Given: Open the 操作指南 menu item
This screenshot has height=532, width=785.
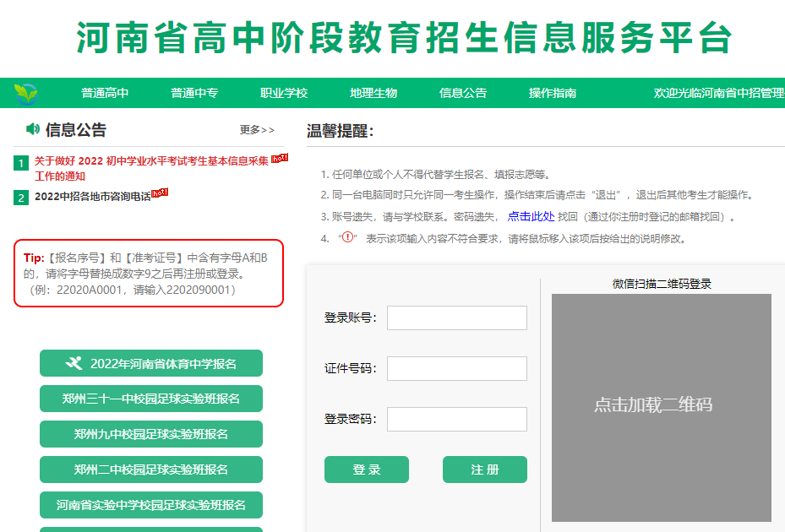Looking at the screenshot, I should coord(553,93).
